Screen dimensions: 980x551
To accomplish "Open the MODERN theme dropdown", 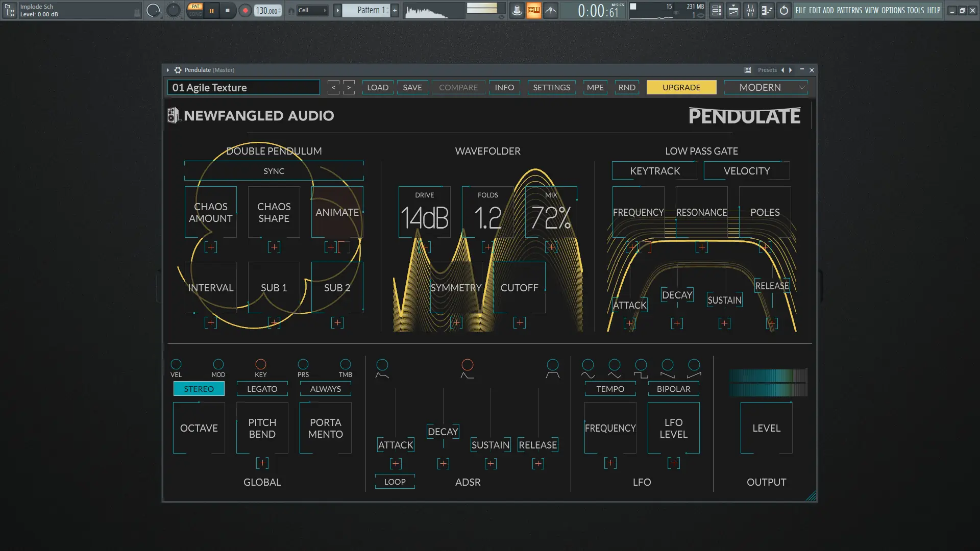I will click(766, 87).
